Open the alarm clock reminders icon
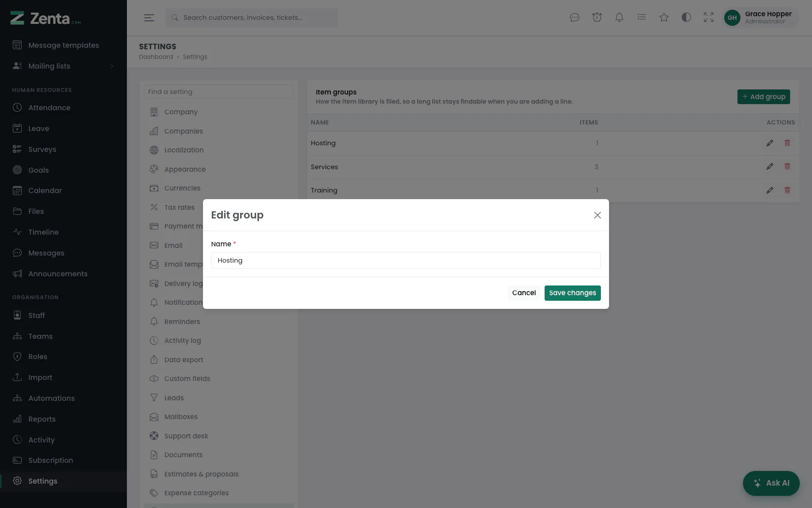The height and width of the screenshot is (508, 812). pos(597,18)
